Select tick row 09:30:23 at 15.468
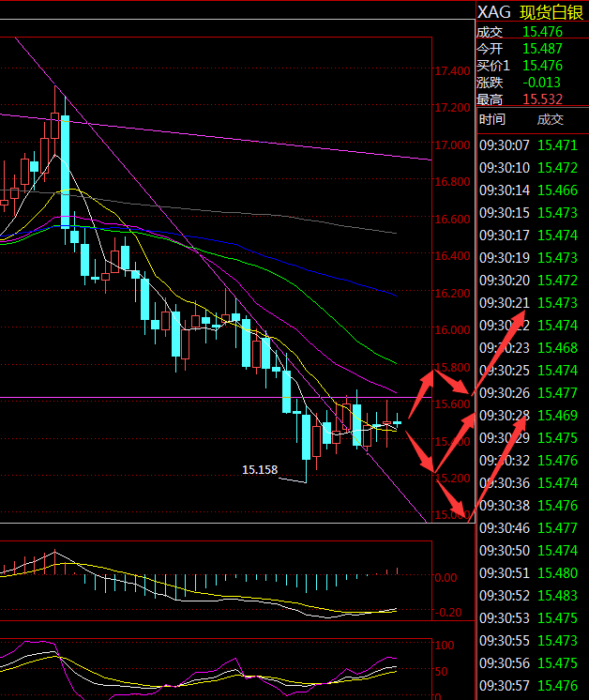This screenshot has width=589, height=700. [x=528, y=348]
